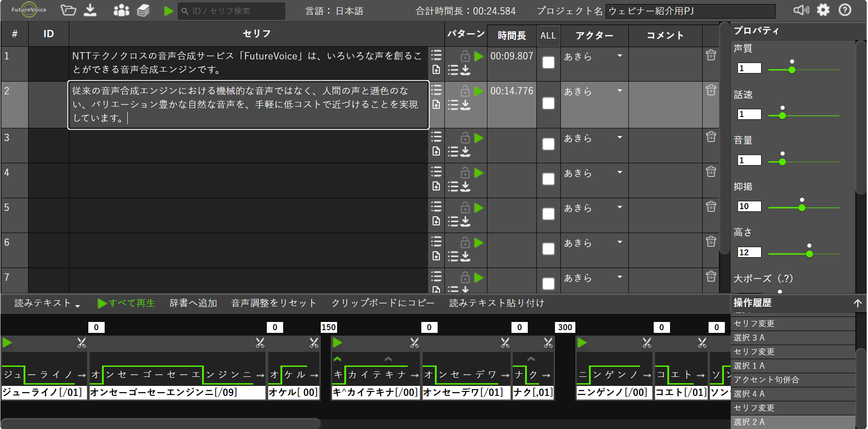Viewport: 868px width, 429px height.
Task: Cut phrase at キカイテキナ scissors icon
Action: [415, 343]
